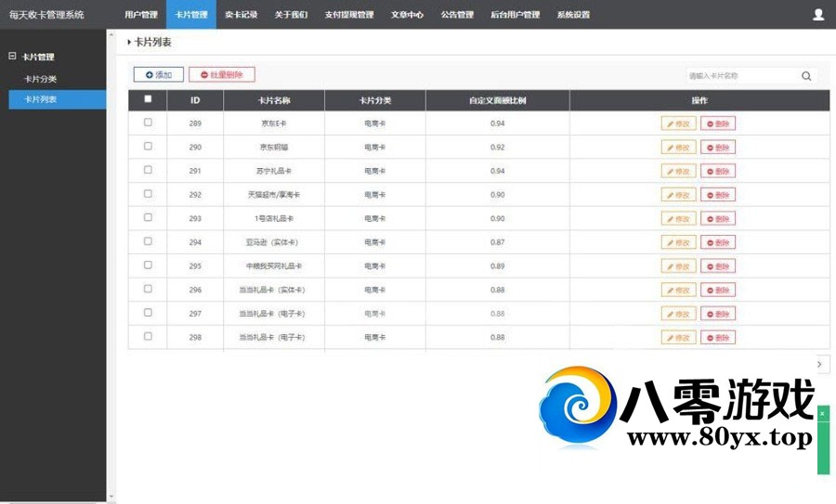
Task: Open 卡片分类 in the sidebar
Action: pos(40,79)
